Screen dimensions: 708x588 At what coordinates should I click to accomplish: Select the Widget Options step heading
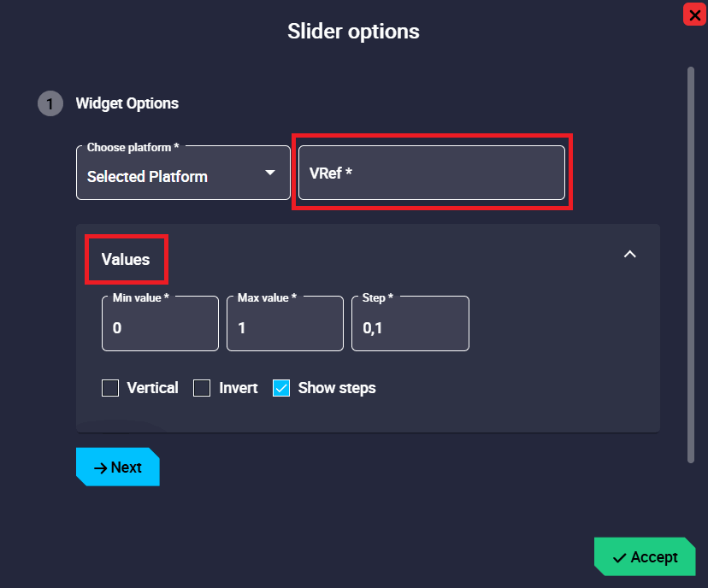127,103
